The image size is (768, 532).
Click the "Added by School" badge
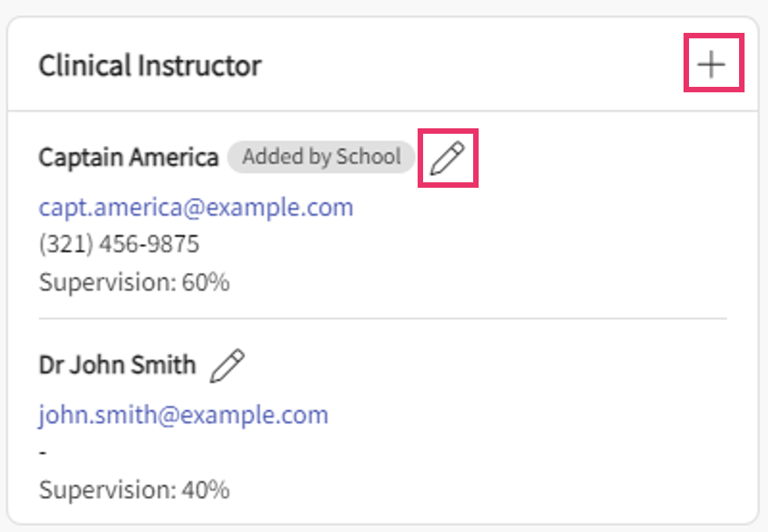coord(321,157)
